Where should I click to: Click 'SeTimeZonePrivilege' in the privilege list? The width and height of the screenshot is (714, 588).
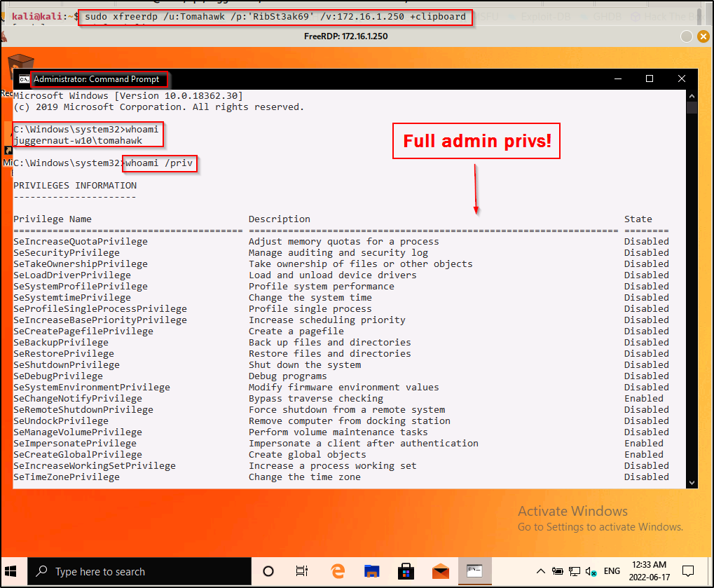(67, 477)
